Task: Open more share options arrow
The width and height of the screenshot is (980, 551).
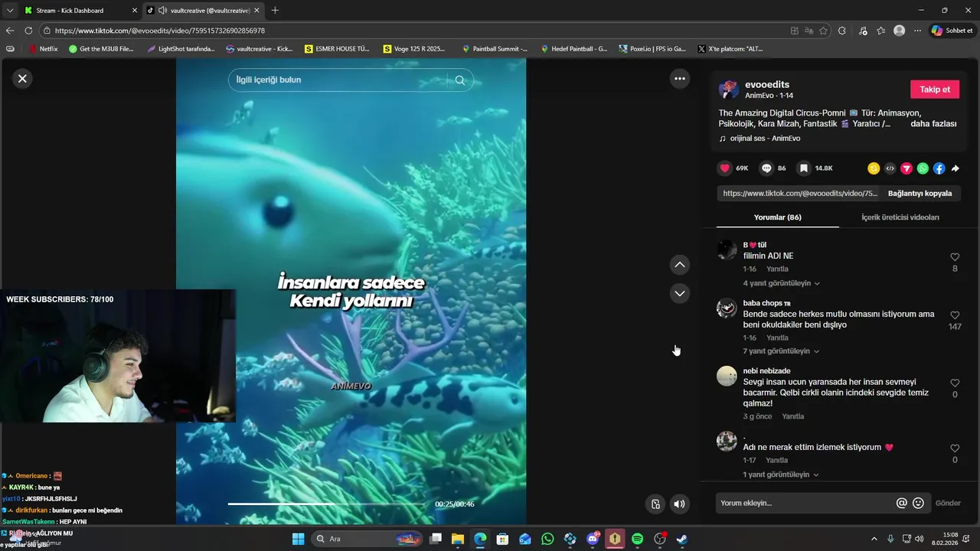Action: click(x=955, y=168)
